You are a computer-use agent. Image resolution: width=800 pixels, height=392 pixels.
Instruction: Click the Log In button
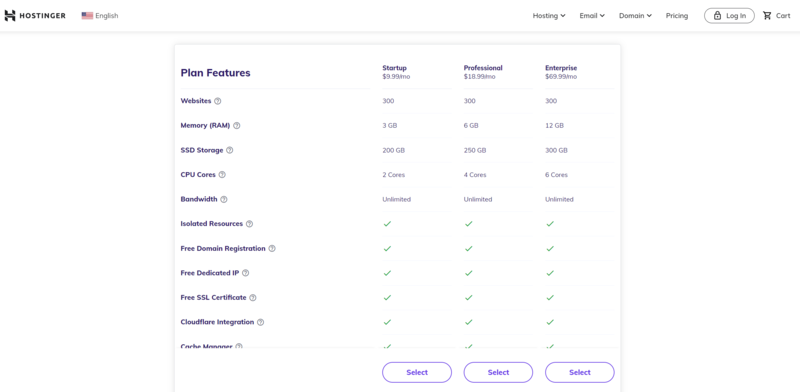[729, 16]
